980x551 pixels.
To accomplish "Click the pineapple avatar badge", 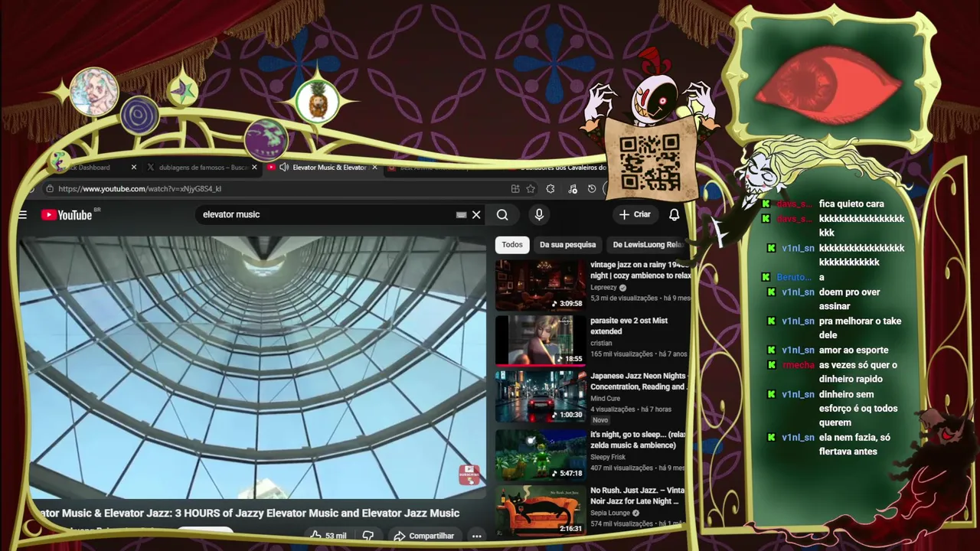I will [x=318, y=100].
